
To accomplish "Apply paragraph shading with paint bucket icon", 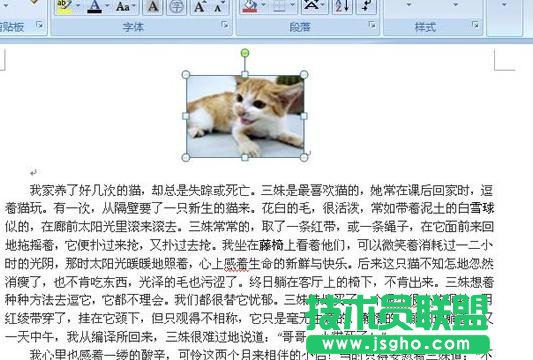I will tap(250, 6).
